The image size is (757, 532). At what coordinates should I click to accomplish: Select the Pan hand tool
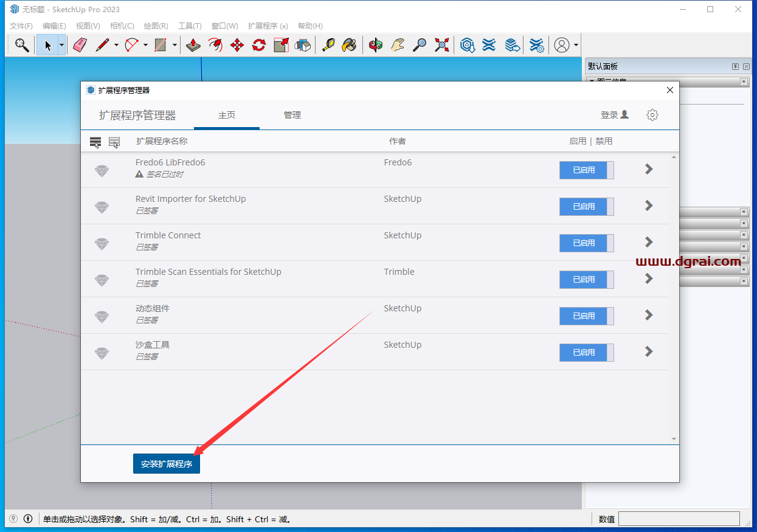point(398,45)
